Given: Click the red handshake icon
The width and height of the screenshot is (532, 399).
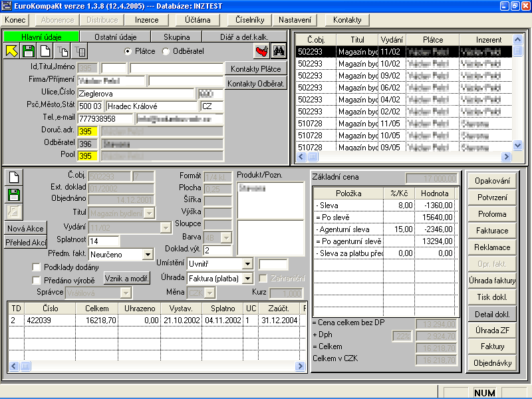Looking at the screenshot, I should 261,51.
